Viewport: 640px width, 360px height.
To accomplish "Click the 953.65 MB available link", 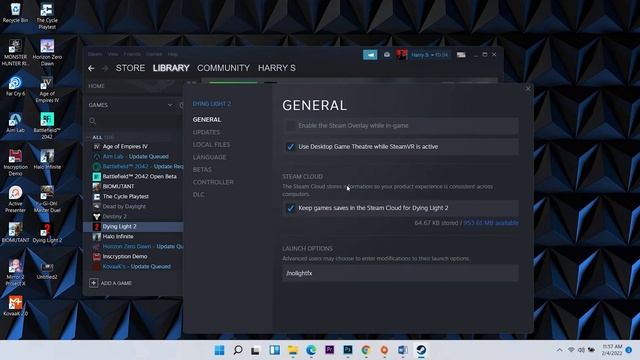I will pos(491,223).
